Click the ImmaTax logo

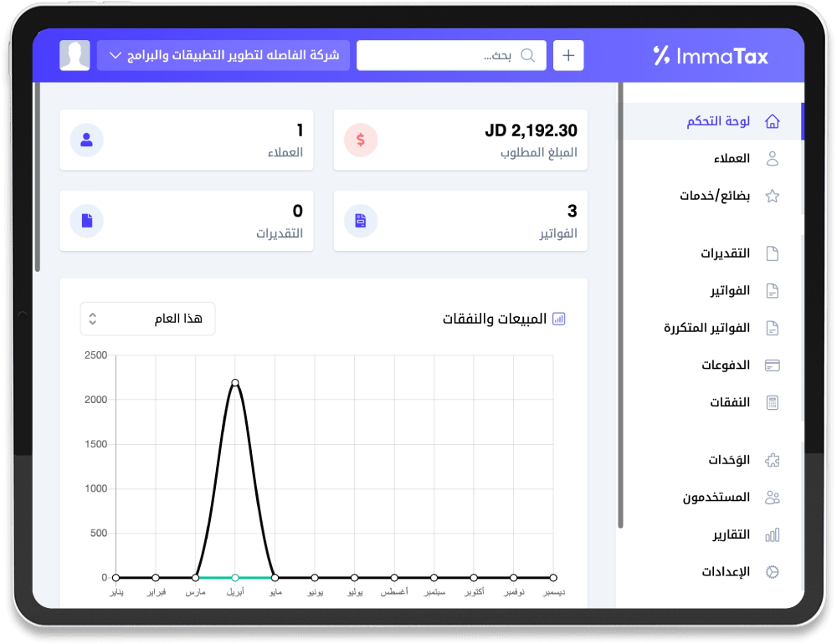(711, 56)
